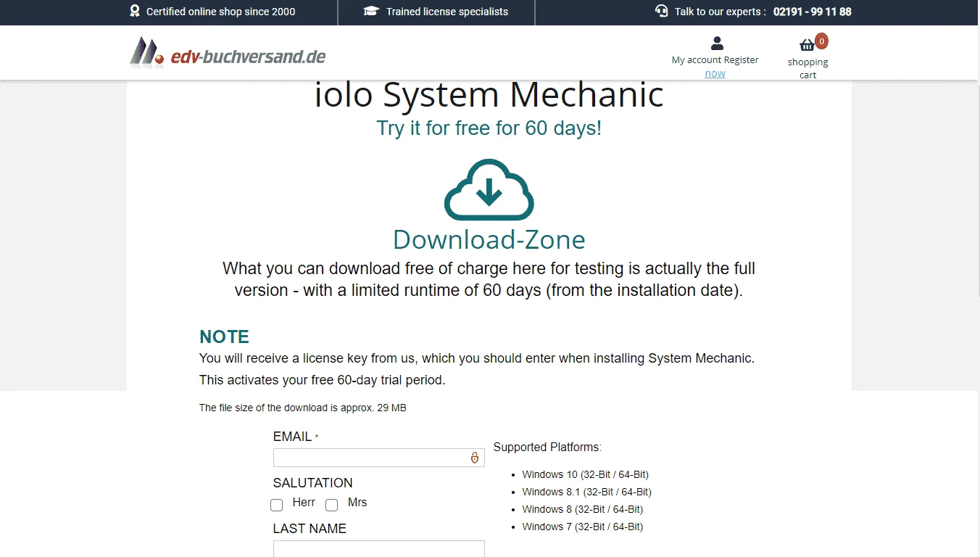Click the edv-buchversand.de logo

[228, 54]
